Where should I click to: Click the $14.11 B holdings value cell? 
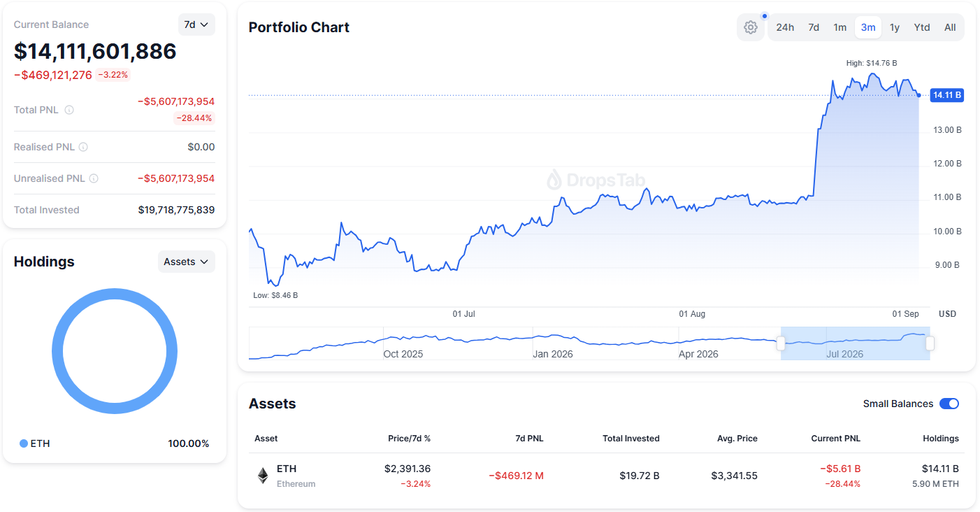940,469
